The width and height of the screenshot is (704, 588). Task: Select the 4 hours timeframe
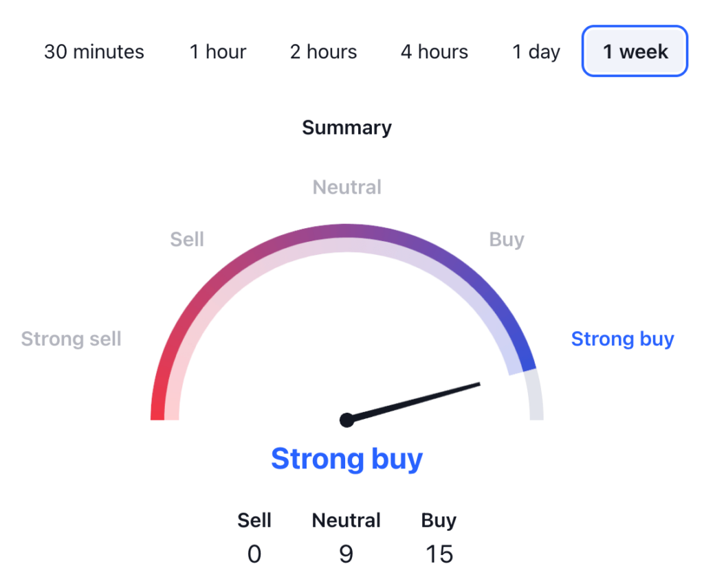click(x=434, y=52)
